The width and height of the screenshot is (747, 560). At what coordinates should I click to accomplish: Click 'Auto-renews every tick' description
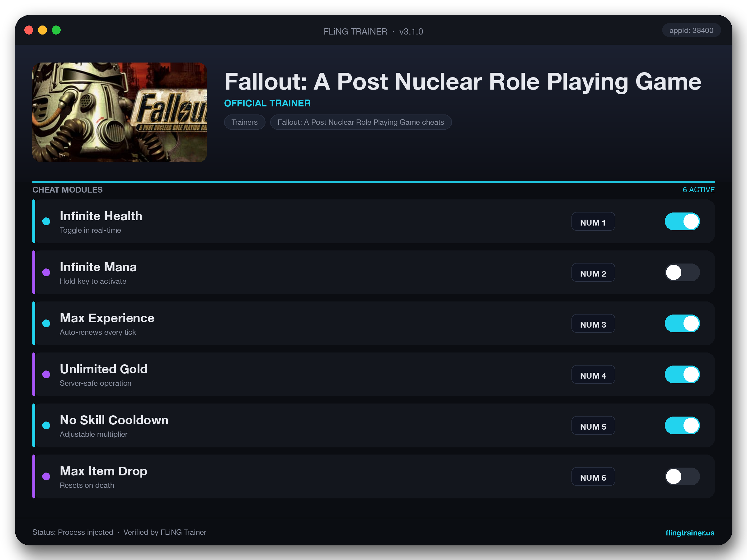click(98, 332)
